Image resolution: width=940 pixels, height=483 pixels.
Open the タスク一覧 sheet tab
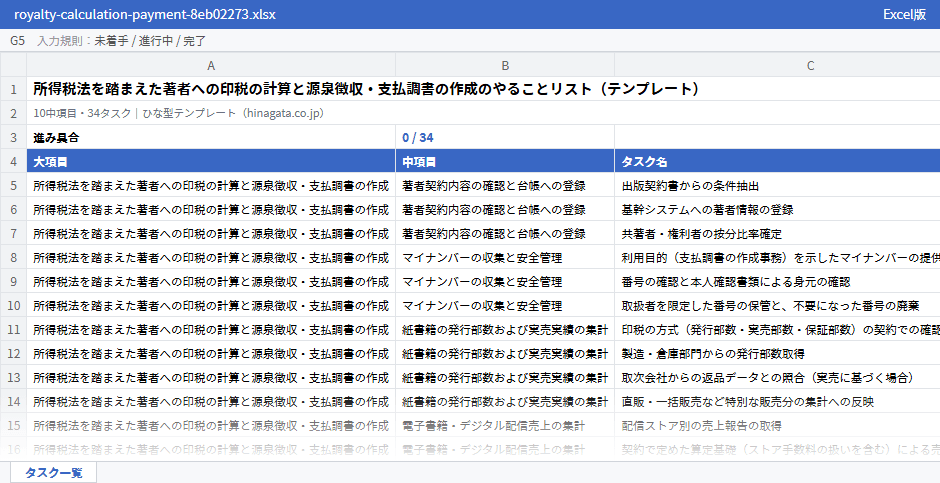(x=53, y=472)
